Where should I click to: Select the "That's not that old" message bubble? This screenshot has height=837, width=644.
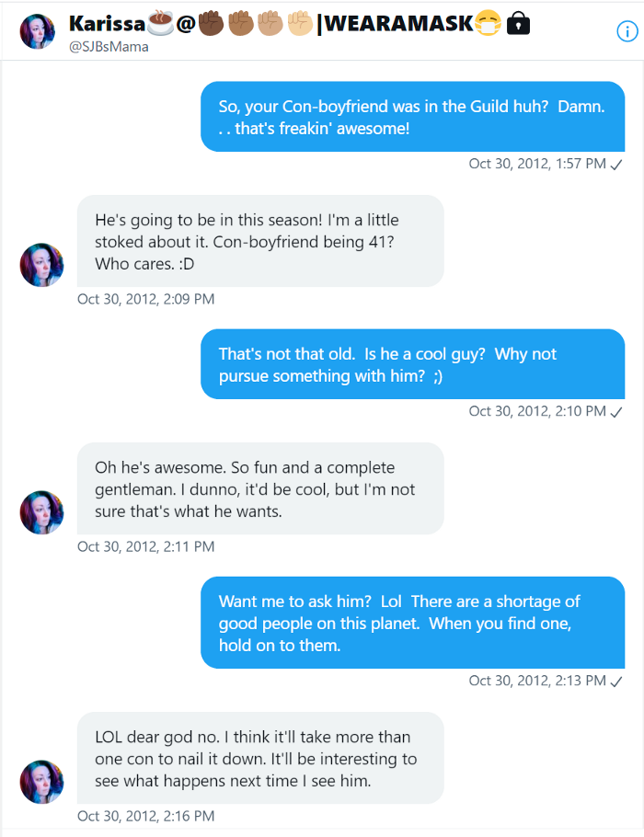coord(412,364)
